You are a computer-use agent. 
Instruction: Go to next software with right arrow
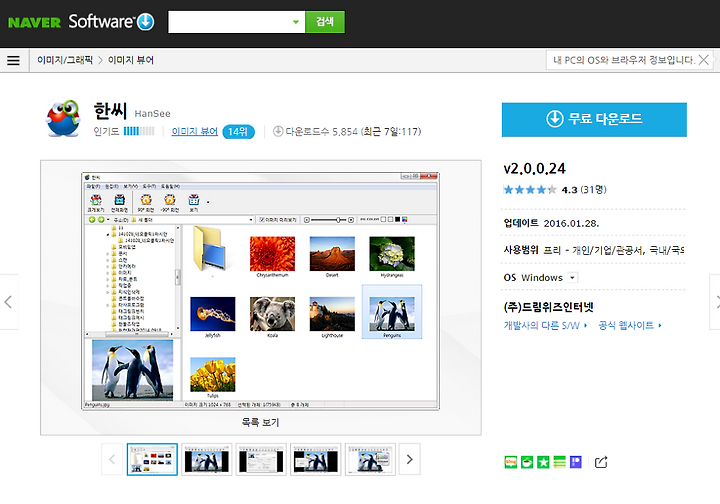pyautogui.click(x=715, y=302)
